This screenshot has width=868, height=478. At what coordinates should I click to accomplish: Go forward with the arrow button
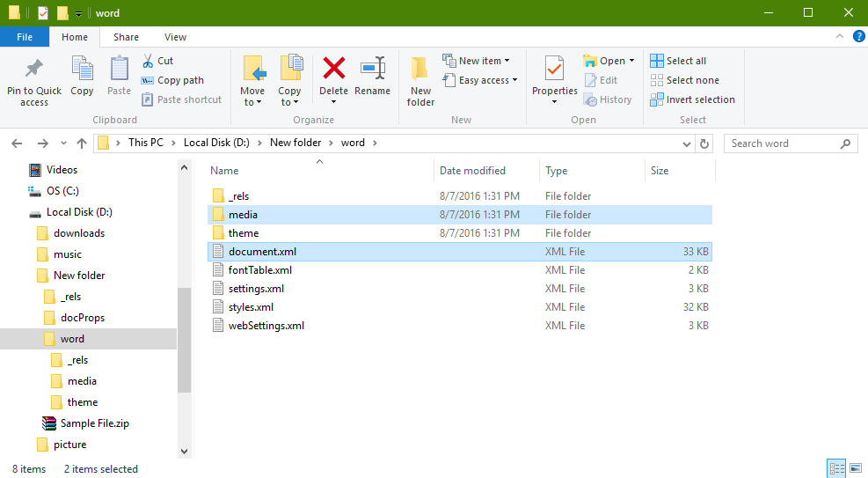click(x=42, y=143)
